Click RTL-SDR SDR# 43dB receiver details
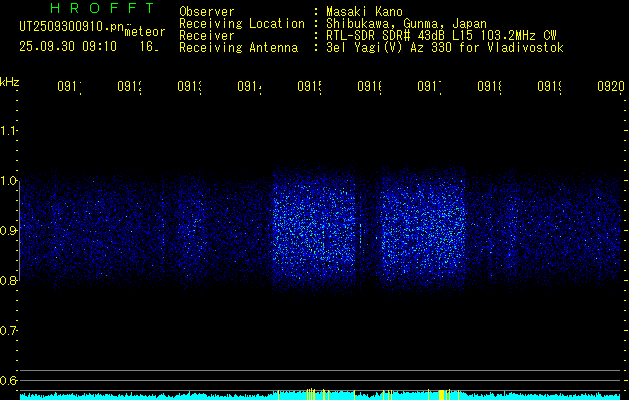This screenshot has height=400, width=629. 441,36
